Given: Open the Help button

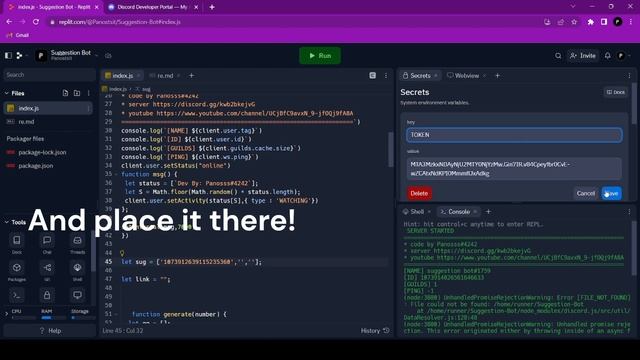Looking at the screenshot, I should 50,331.
